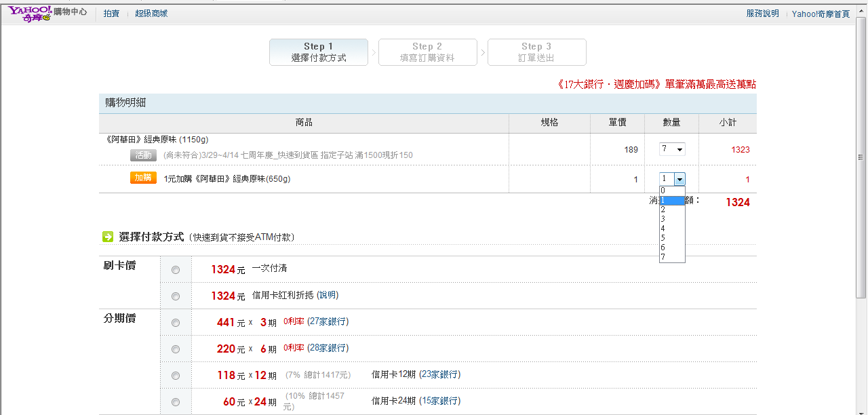
Task: Click the 商品 column header
Action: (x=304, y=123)
